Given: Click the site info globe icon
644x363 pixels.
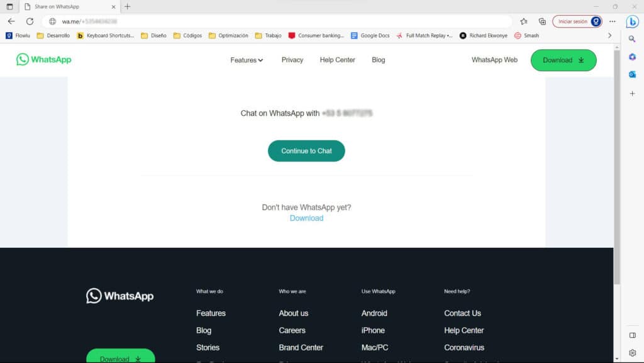Looking at the screenshot, I should pos(53,21).
